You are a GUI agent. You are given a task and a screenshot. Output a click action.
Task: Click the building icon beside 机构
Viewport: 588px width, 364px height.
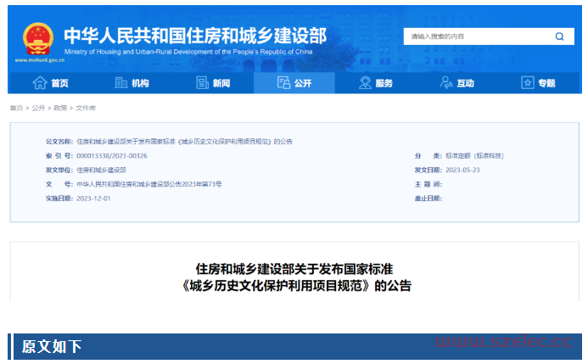[120, 83]
